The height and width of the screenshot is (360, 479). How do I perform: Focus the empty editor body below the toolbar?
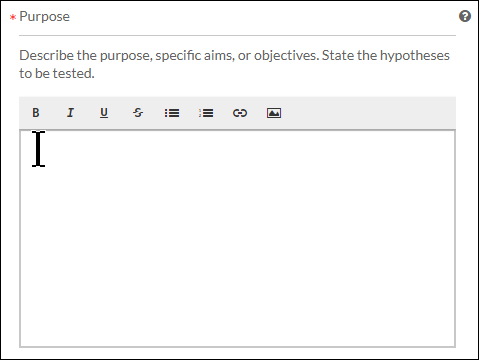237,238
